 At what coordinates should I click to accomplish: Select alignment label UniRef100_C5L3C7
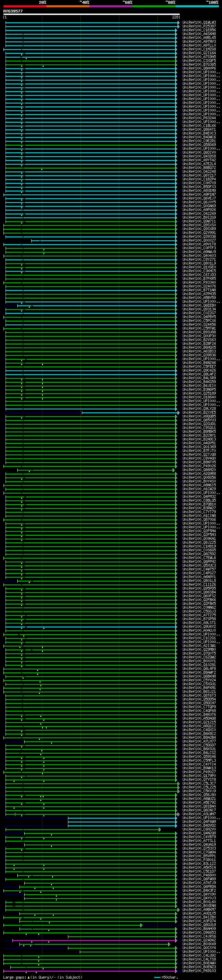point(199,783)
